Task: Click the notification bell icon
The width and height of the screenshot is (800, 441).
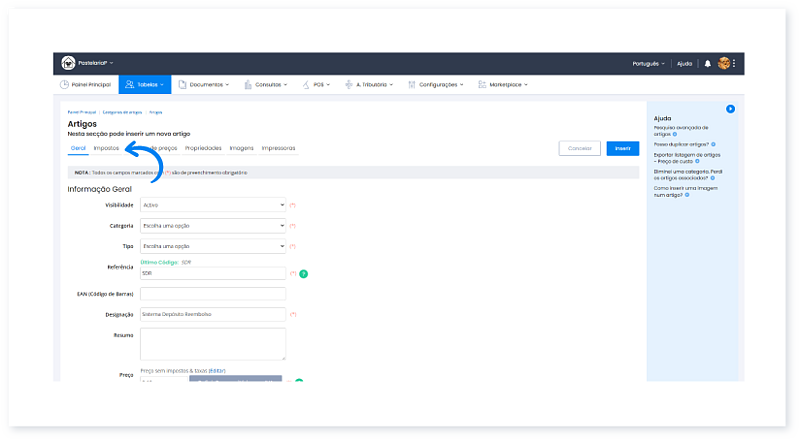Action: (708, 63)
